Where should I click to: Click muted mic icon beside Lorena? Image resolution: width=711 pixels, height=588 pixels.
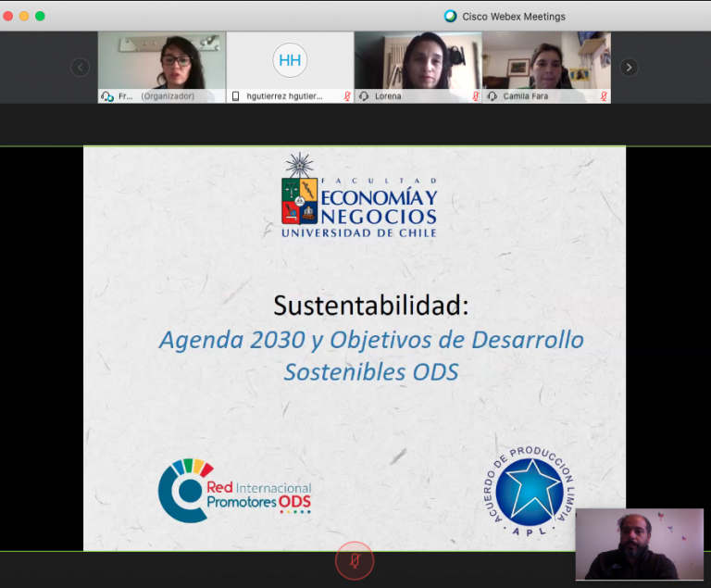click(475, 96)
